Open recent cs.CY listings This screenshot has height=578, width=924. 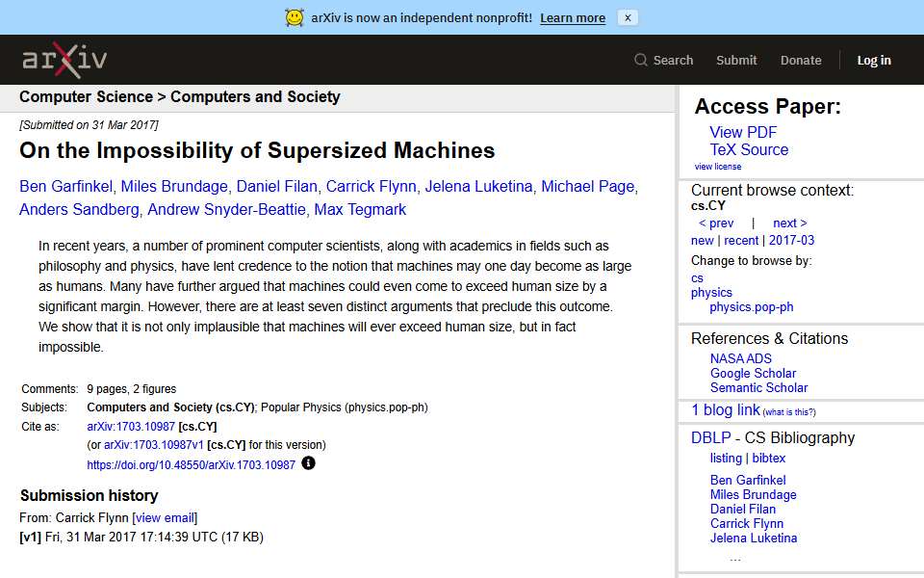coord(741,241)
